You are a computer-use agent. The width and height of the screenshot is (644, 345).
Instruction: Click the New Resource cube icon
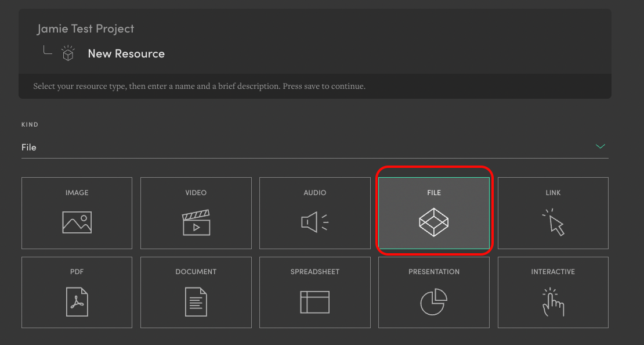(x=68, y=53)
